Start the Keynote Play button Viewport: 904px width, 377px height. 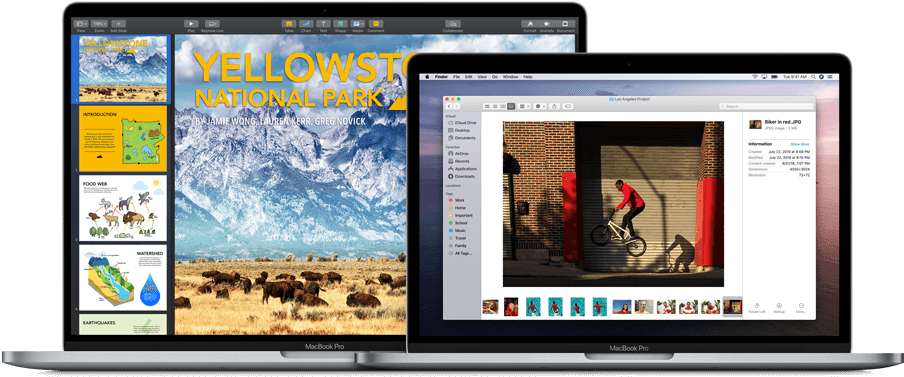(x=191, y=24)
